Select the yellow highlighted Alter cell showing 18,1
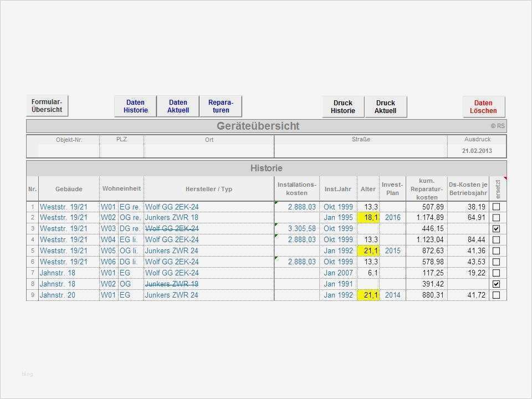The height and width of the screenshot is (399, 532). coord(367,217)
